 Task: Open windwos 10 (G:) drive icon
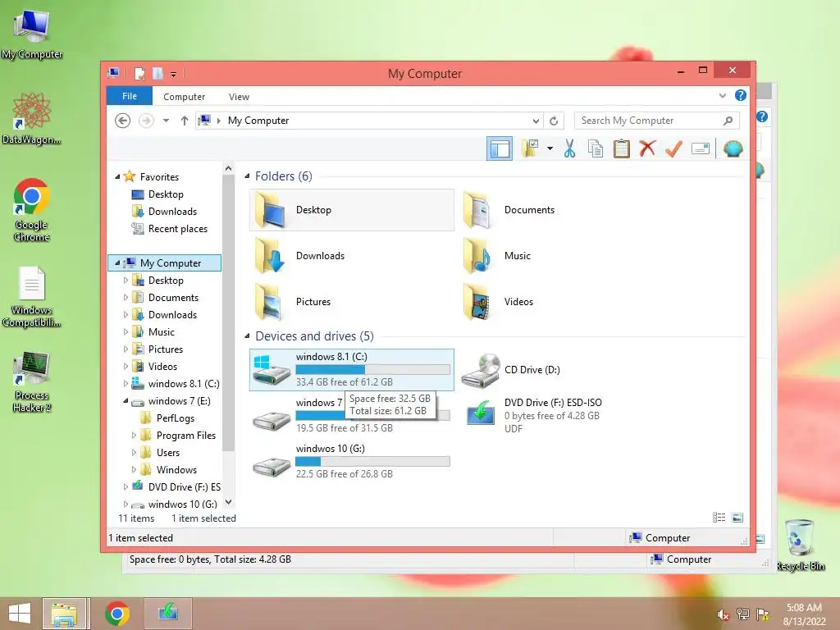[x=272, y=466]
